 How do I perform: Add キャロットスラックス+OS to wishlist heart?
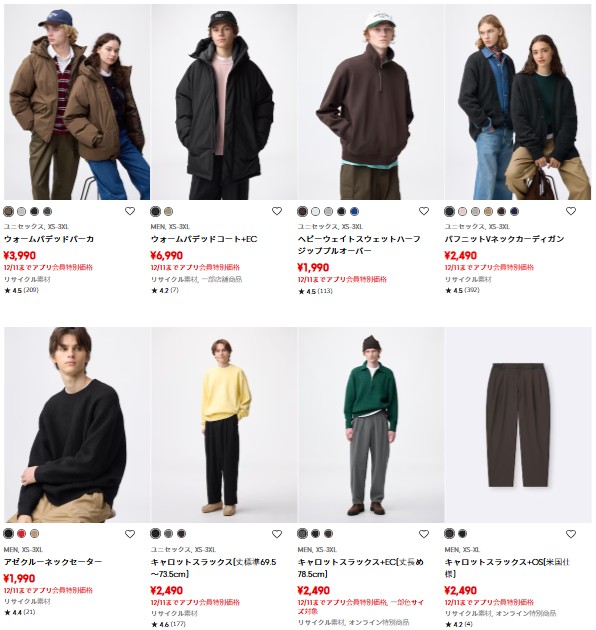[571, 534]
